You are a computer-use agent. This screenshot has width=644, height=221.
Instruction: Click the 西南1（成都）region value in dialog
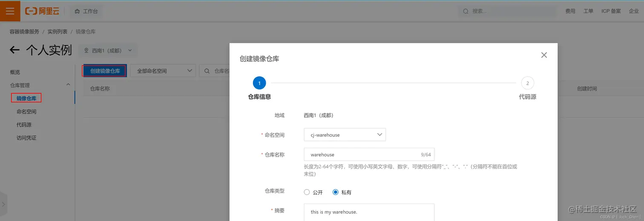point(319,115)
